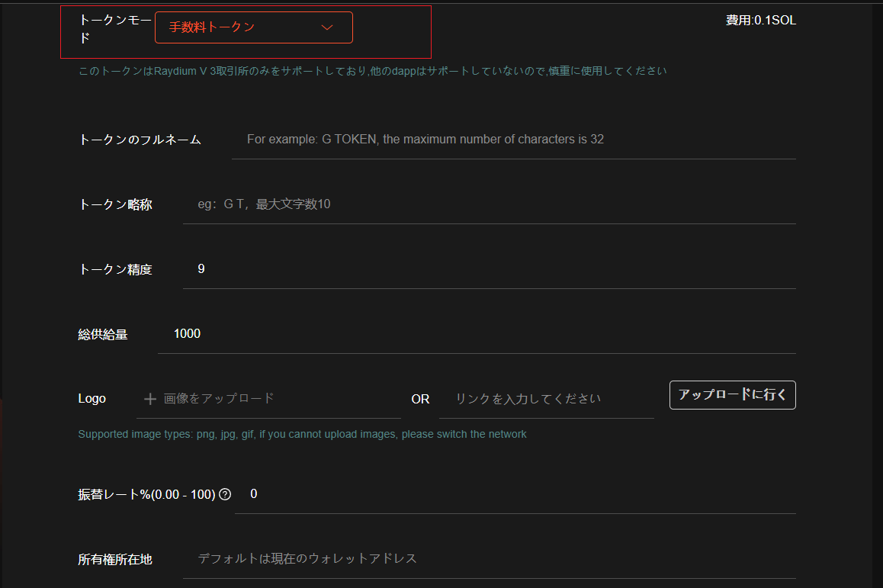This screenshot has width=883, height=588.
Task: Click the chevron arrow in the token mode selector
Action: [x=327, y=27]
